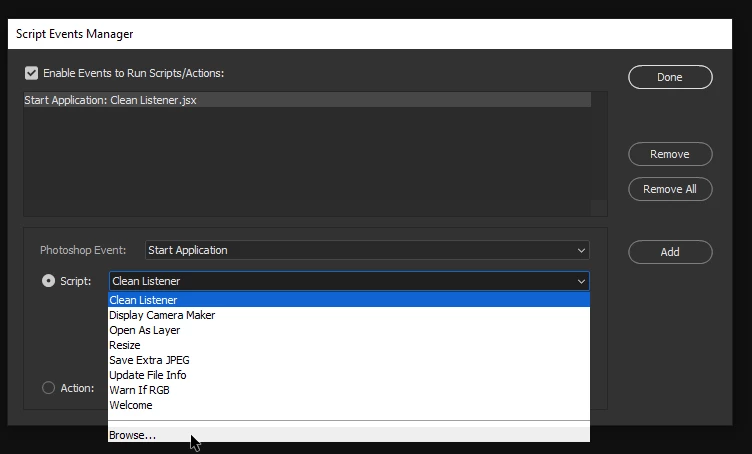Click the Add button
The image size is (752, 454).
click(670, 252)
